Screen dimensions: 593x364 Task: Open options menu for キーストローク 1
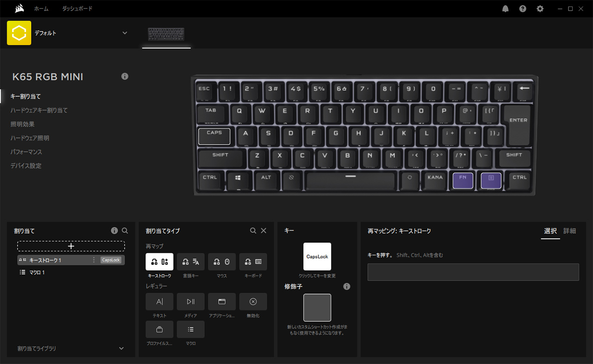tap(94, 260)
